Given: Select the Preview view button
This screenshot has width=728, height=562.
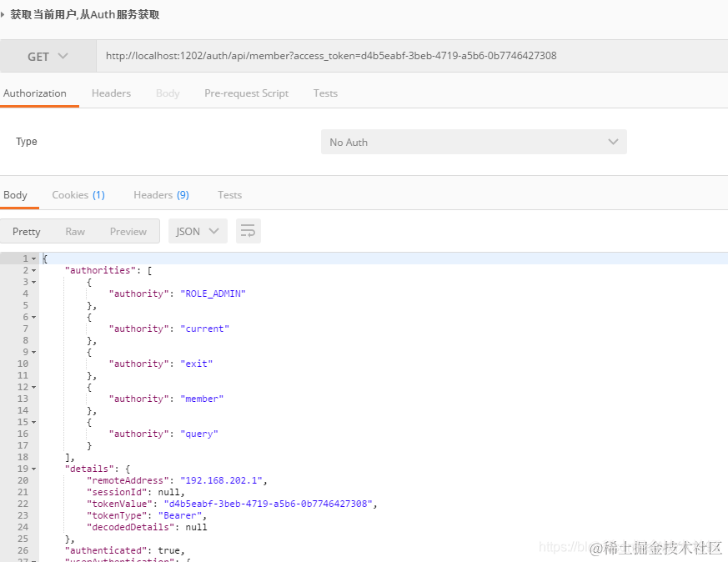Looking at the screenshot, I should 128,232.
